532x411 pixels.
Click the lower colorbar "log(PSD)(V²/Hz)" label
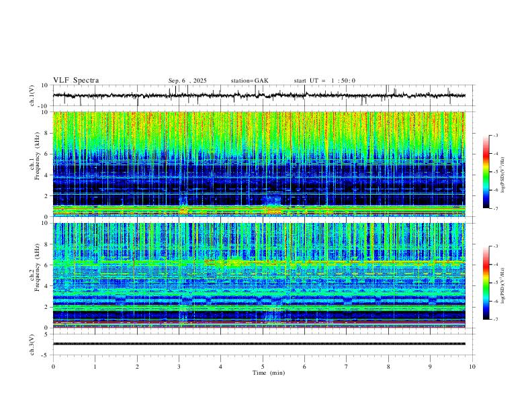pos(503,285)
